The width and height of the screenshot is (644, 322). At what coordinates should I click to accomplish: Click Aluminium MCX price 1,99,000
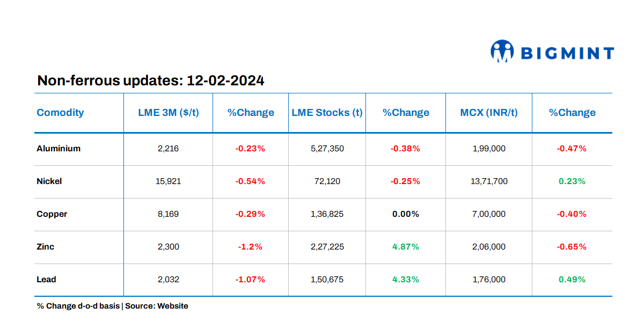click(489, 149)
